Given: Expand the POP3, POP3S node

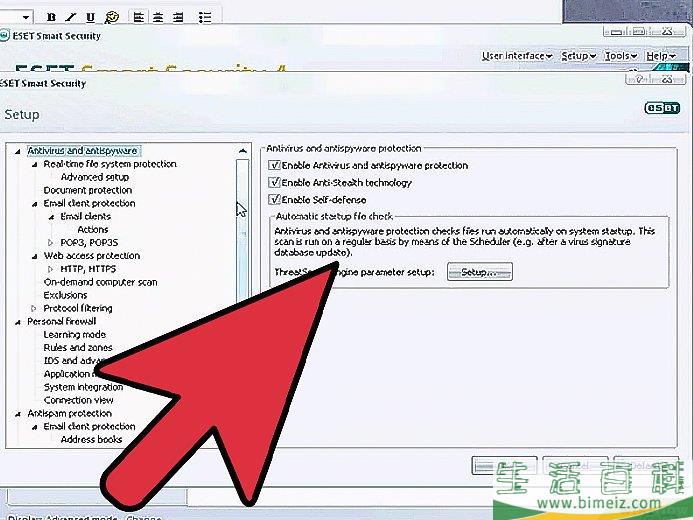Looking at the screenshot, I should coord(50,243).
